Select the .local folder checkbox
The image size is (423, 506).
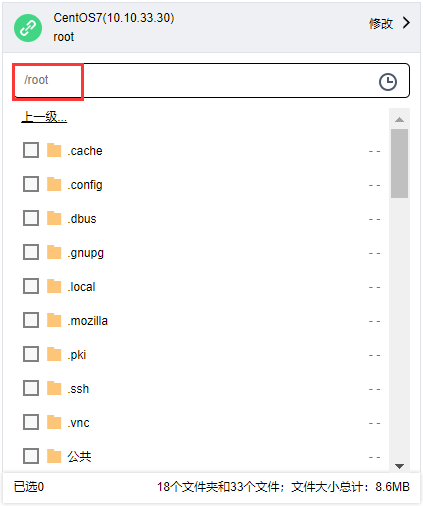(31, 286)
